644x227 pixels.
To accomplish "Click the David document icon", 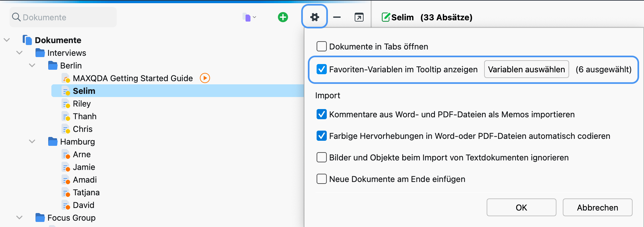I will click(x=66, y=205).
